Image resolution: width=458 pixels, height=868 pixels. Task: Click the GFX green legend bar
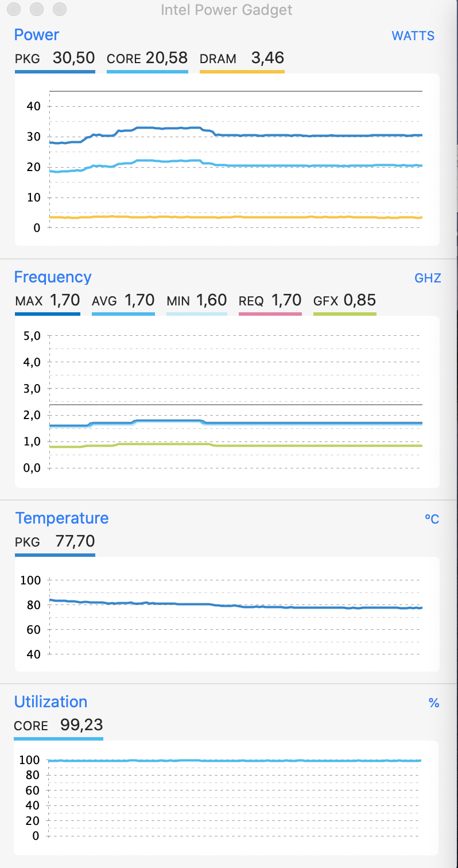(x=344, y=314)
